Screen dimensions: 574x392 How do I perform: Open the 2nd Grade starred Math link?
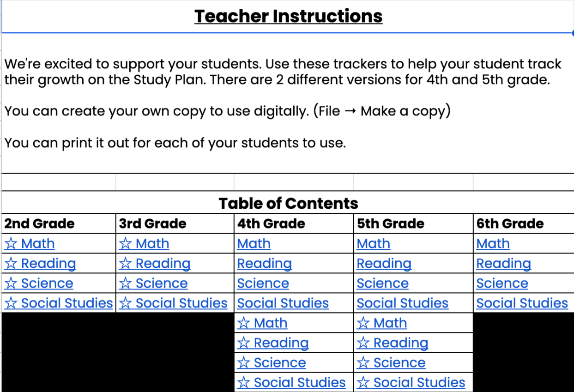(x=30, y=243)
